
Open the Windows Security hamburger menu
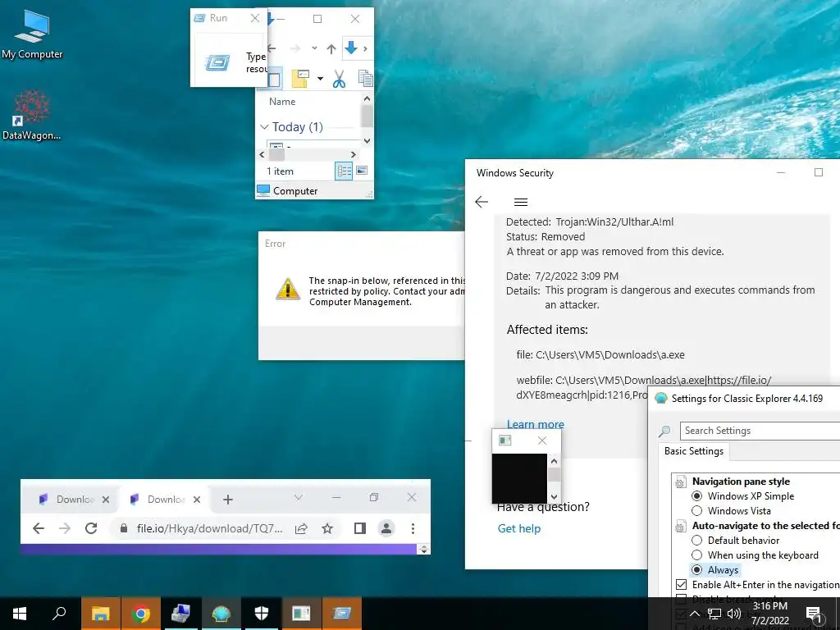click(x=521, y=202)
